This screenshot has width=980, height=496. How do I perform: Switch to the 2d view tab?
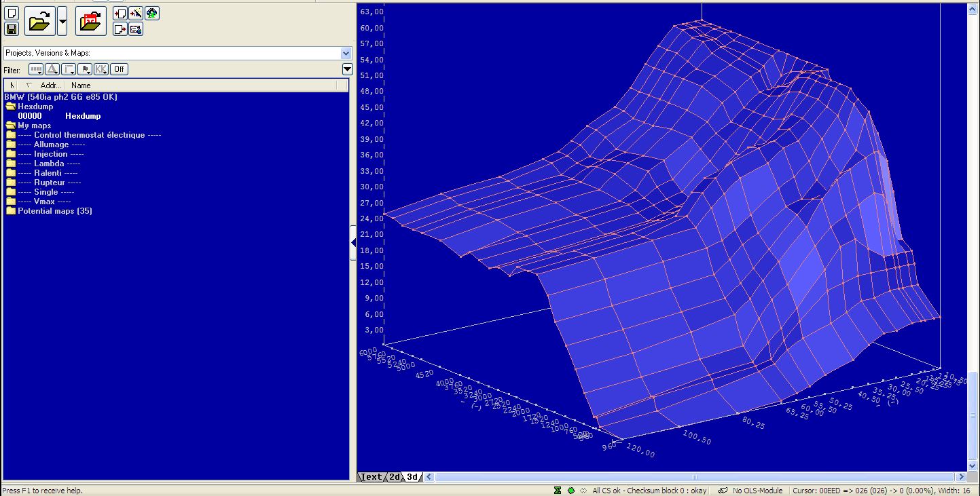pyautogui.click(x=395, y=477)
